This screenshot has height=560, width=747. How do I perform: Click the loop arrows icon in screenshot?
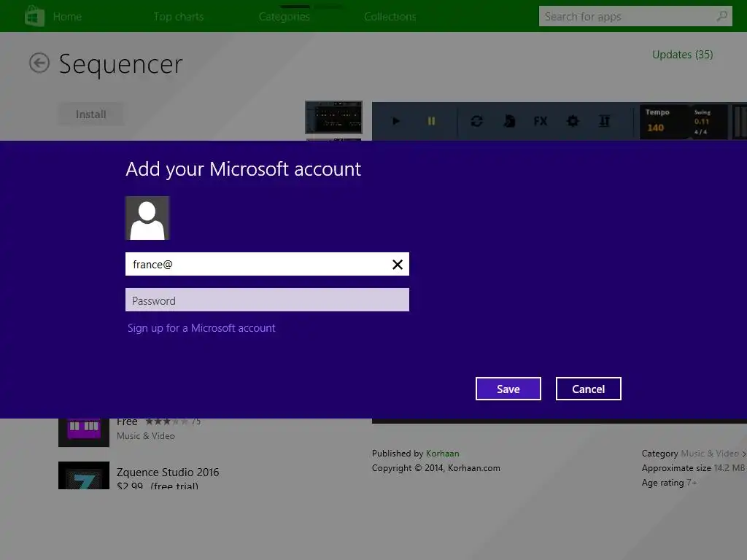coord(476,121)
